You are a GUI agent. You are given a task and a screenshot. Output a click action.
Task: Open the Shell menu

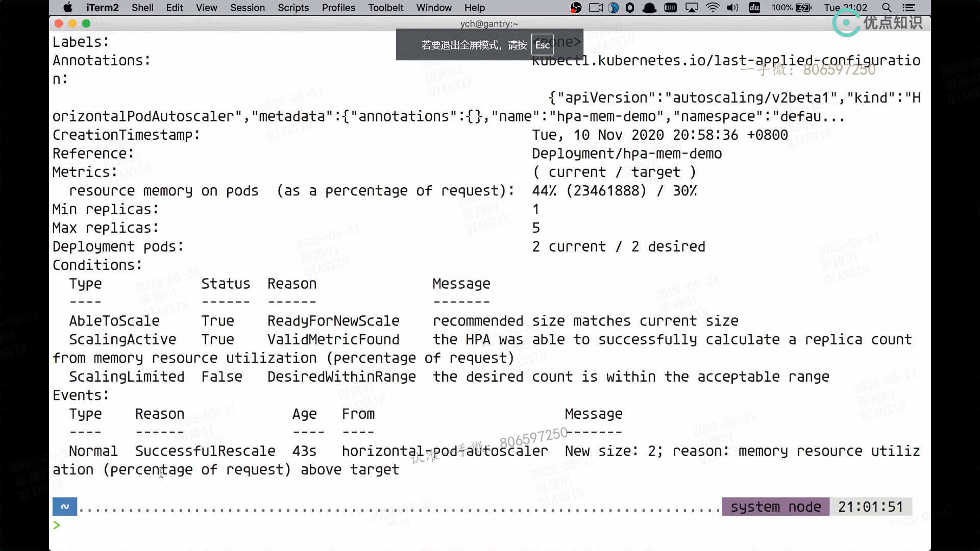(142, 8)
